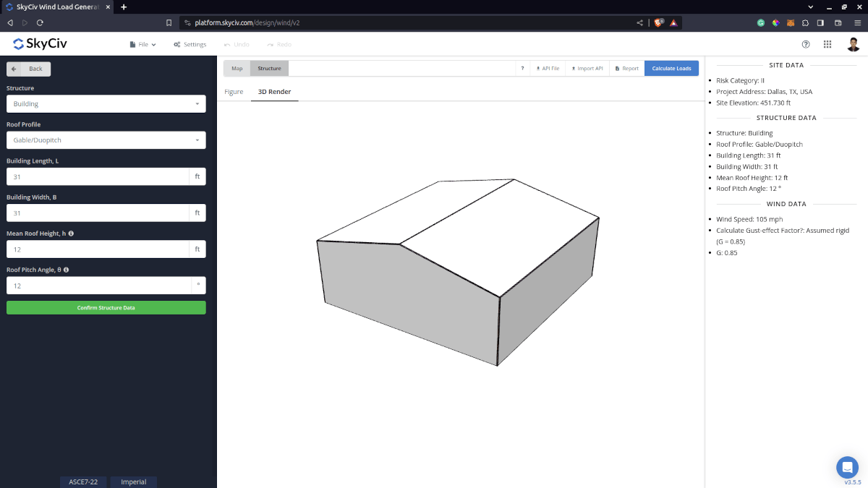Open the Roof Profile dropdown
Viewport: 868px width, 488px height.
pyautogui.click(x=106, y=140)
